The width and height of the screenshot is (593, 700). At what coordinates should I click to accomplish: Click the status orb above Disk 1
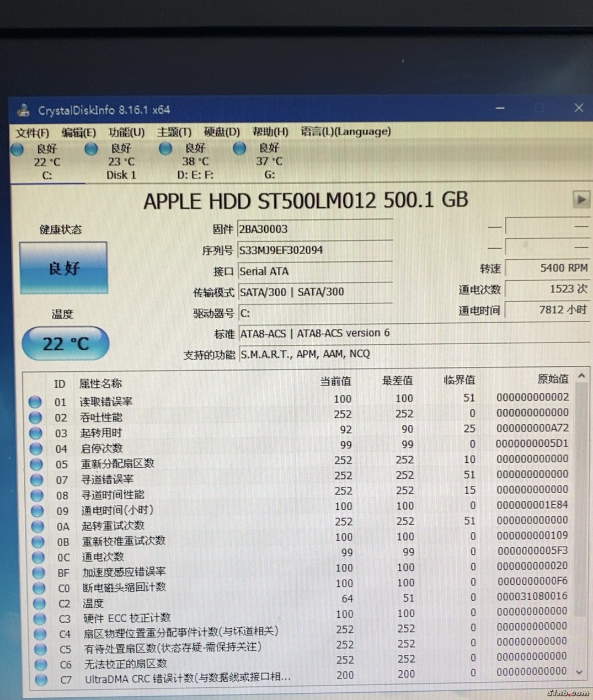click(x=92, y=148)
